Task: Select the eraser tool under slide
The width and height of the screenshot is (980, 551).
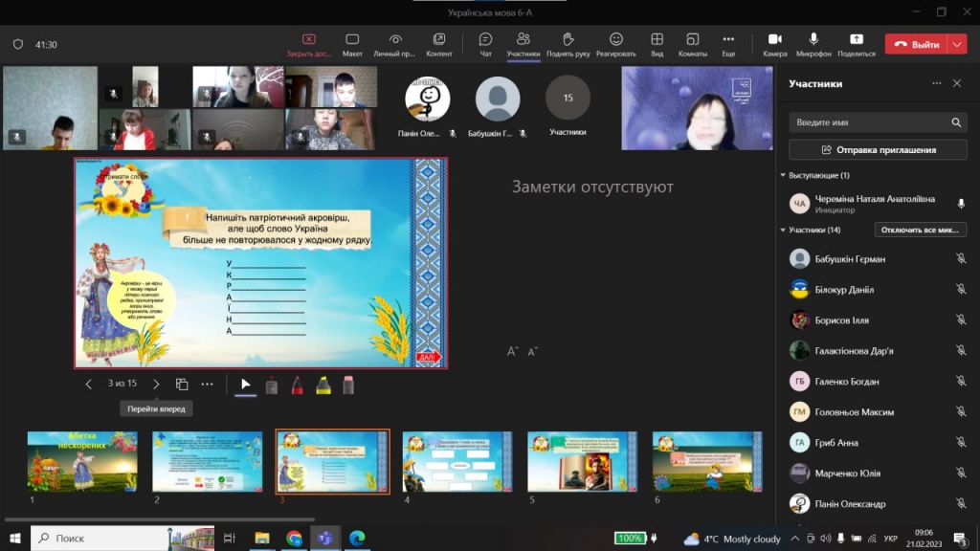Action: pyautogui.click(x=348, y=385)
